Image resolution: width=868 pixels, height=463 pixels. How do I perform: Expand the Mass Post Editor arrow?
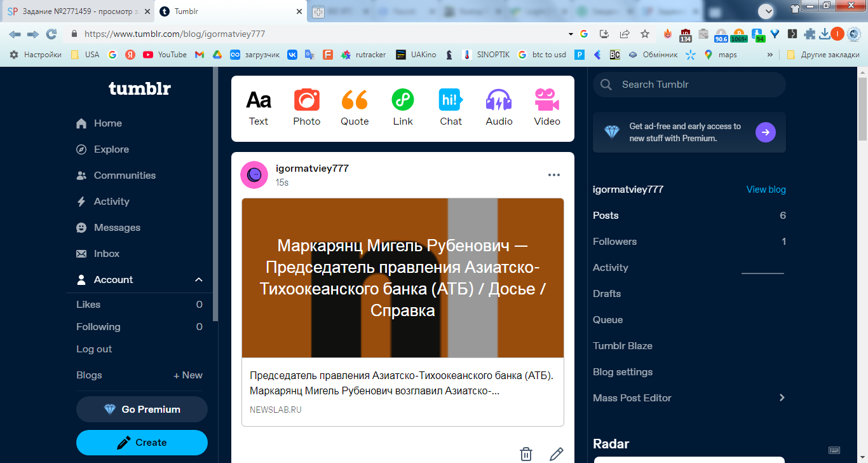[782, 397]
